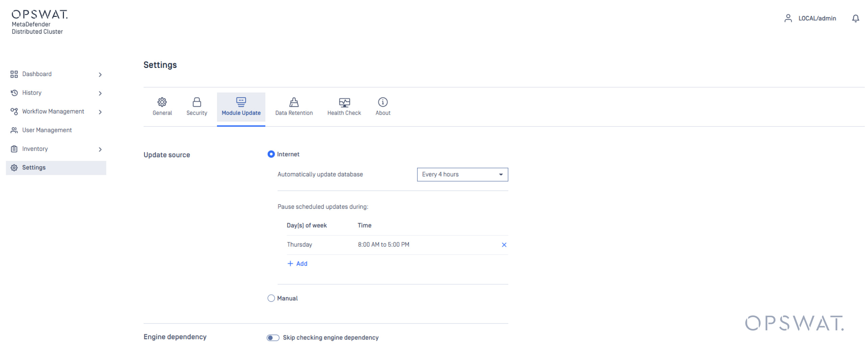Open the Health Check tab
Screen dimensions: 868x355
coord(344,106)
